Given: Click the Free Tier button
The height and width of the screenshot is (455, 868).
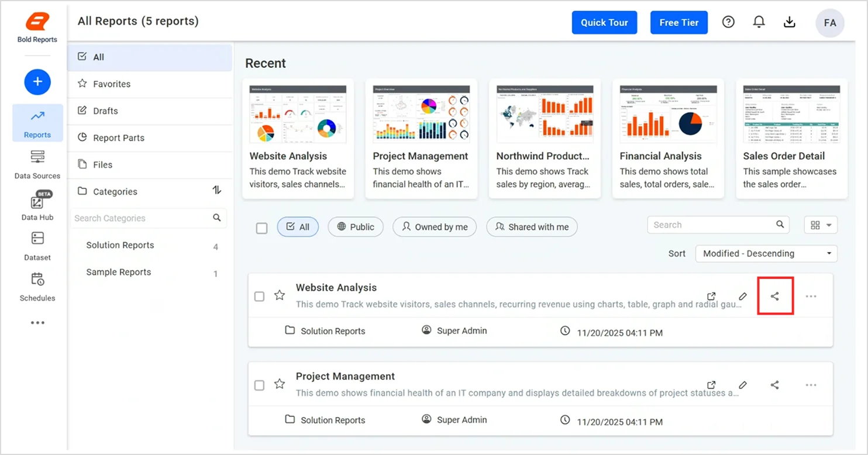Looking at the screenshot, I should [679, 22].
